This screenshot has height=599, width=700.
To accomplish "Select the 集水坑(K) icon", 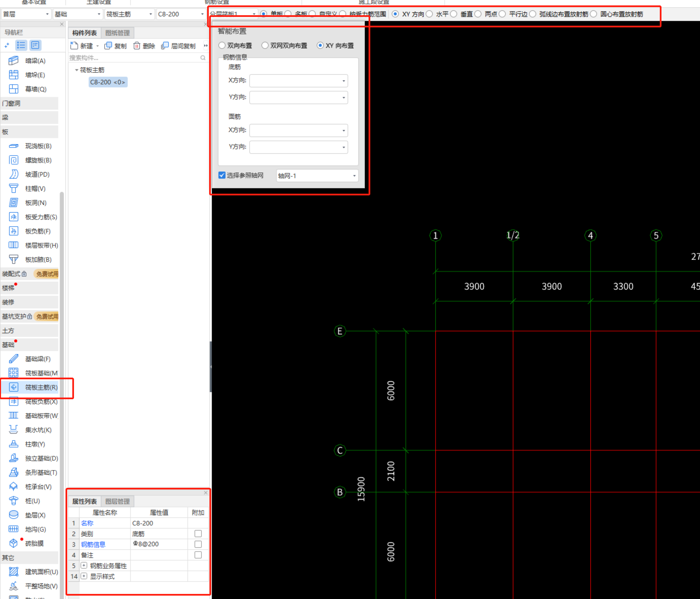I will 14,430.
